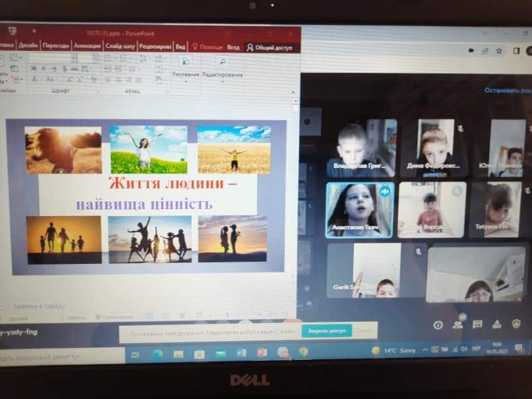Switch to the Слайд-шоу ribbon tab
The image size is (532, 399).
coord(120,46)
